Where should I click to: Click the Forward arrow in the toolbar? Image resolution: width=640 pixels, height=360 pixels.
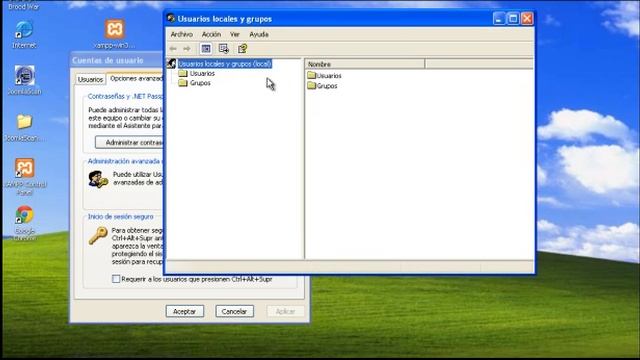click(187, 49)
